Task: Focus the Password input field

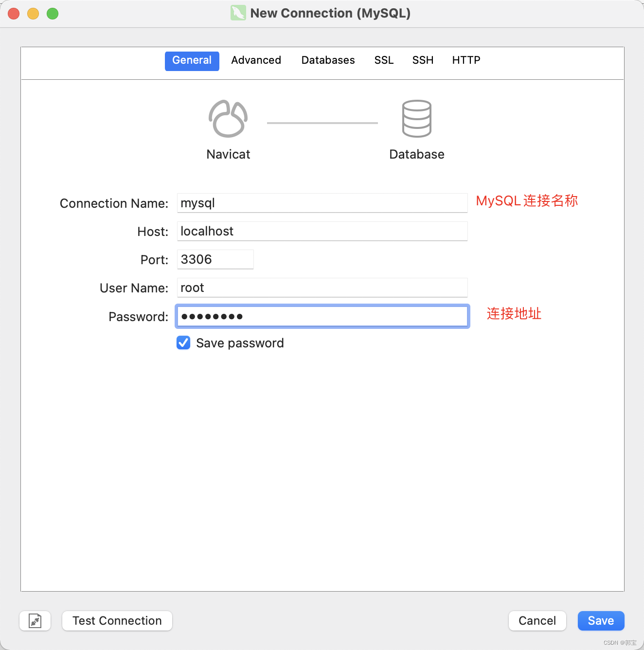Action: pos(322,316)
